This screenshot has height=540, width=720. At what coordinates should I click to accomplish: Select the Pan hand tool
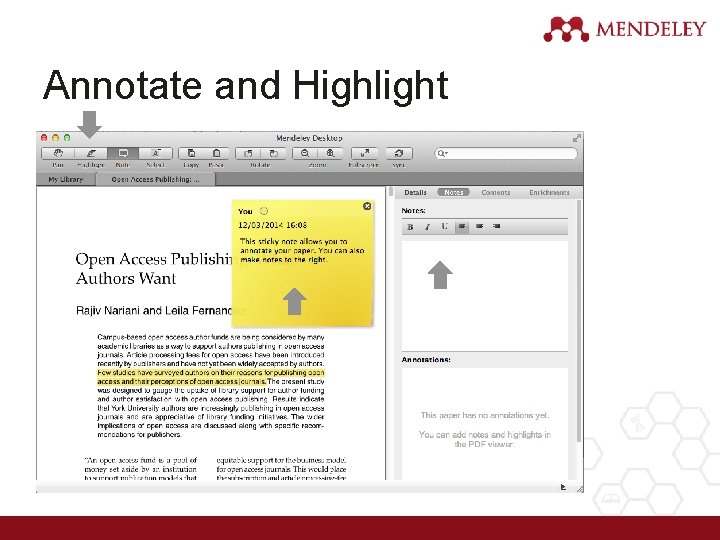[58, 153]
